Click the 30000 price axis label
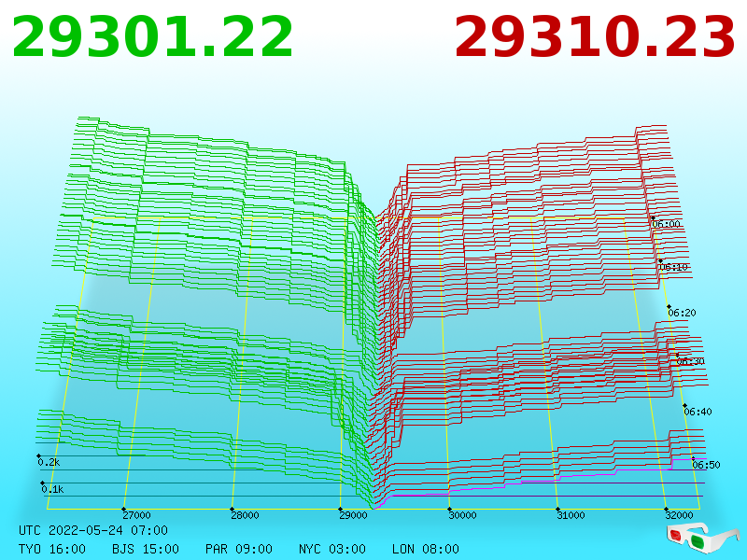747x560 pixels. point(462,515)
